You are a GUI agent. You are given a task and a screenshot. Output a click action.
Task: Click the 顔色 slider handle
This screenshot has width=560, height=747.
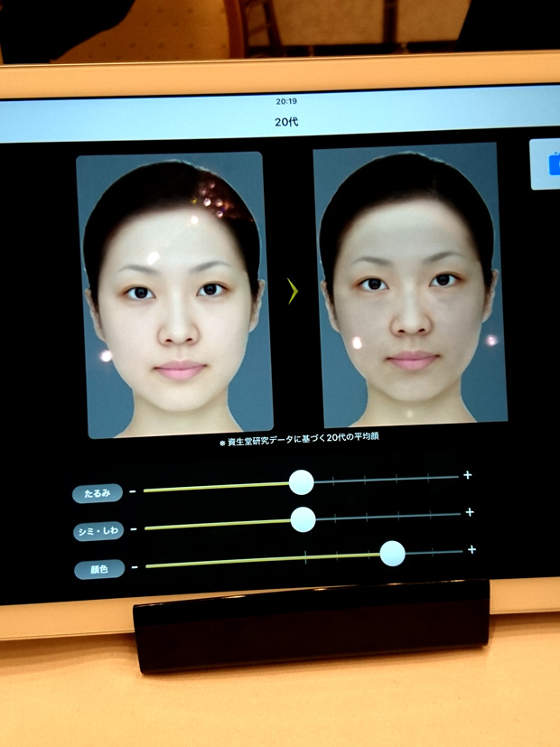(x=392, y=554)
